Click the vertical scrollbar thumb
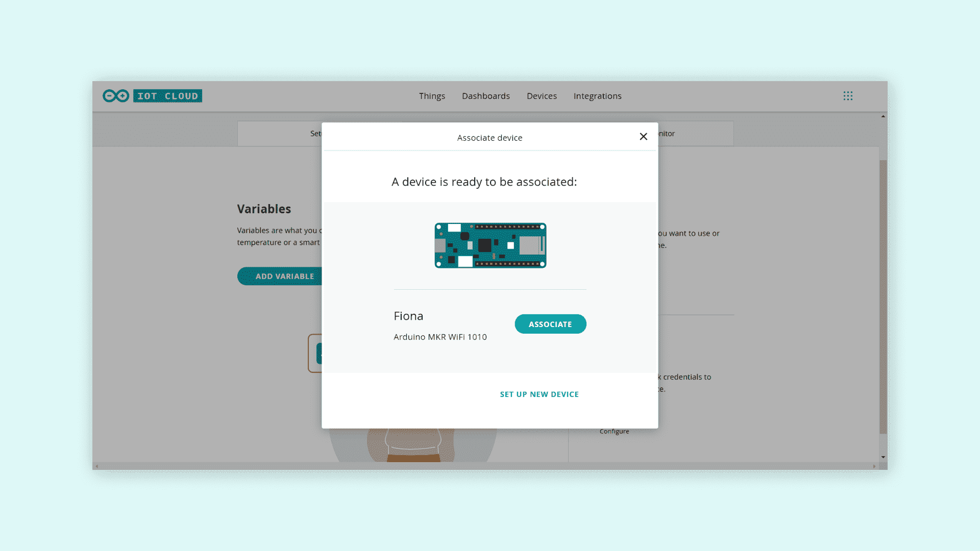The width and height of the screenshot is (980, 551). point(883,296)
